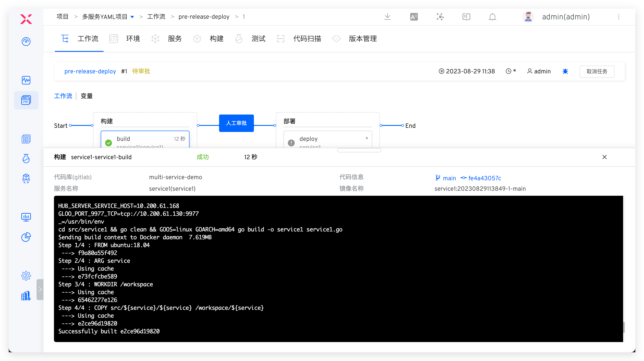Image resolution: width=644 pixels, height=361 pixels.
Task: Open the test flask icon in the sidebar
Action: pyautogui.click(x=26, y=159)
